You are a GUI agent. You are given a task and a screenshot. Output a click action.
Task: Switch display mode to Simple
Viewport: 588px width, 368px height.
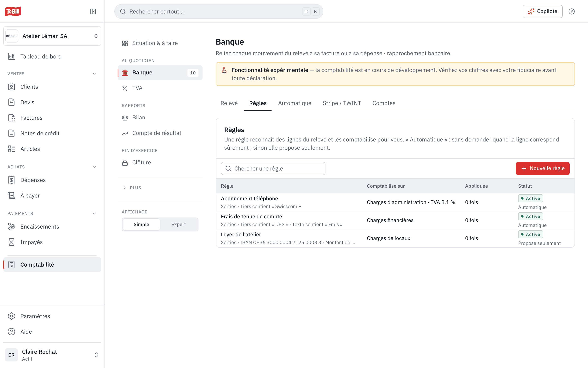click(x=141, y=224)
